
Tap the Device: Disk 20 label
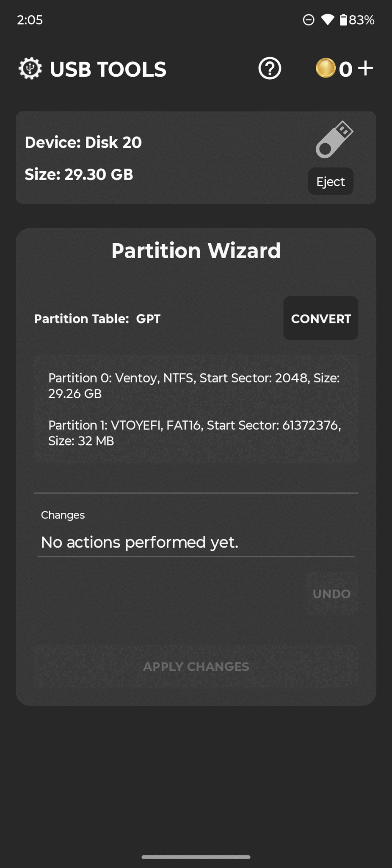pos(83,142)
